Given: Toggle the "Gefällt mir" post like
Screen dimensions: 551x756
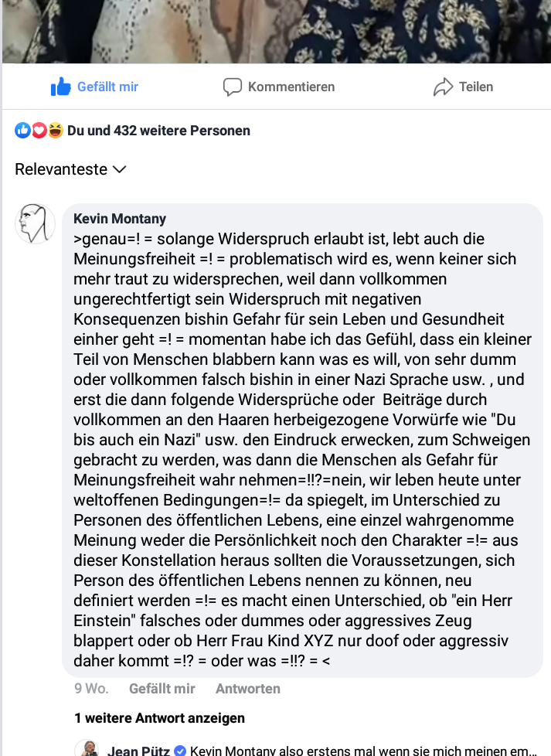Looking at the screenshot, I should (94, 87).
